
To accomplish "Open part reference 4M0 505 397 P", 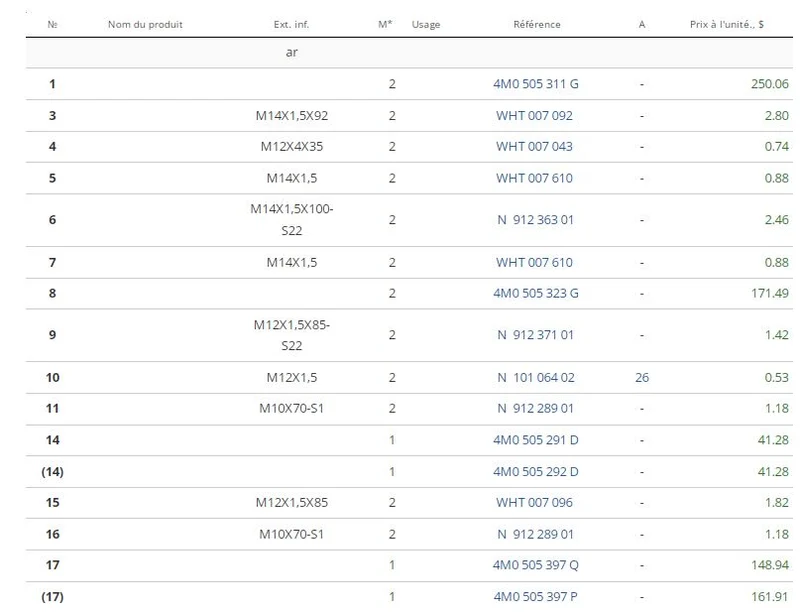I will (535, 597).
